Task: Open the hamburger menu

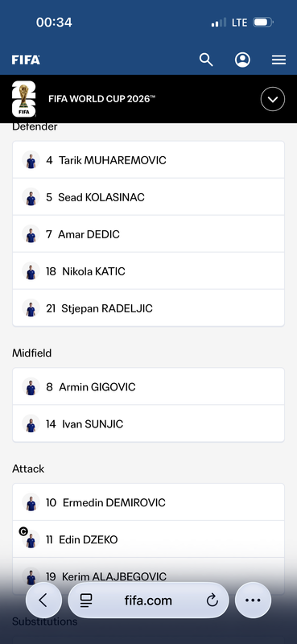Action: point(279,60)
